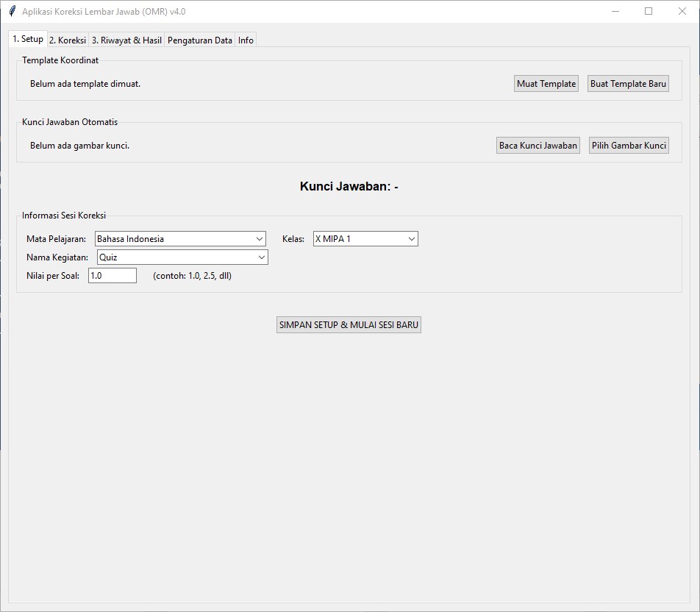
Task: Click "Pilih Gambar Kunci" to choose image
Action: pos(629,145)
